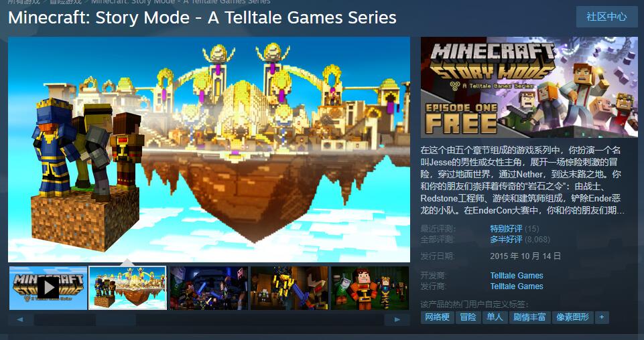Open the 剧情丰富 tag
The height and width of the screenshot is (340, 644).
(x=529, y=317)
